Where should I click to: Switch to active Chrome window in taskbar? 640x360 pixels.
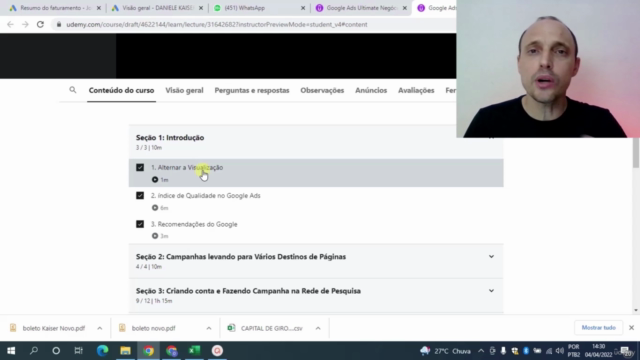[148, 351]
